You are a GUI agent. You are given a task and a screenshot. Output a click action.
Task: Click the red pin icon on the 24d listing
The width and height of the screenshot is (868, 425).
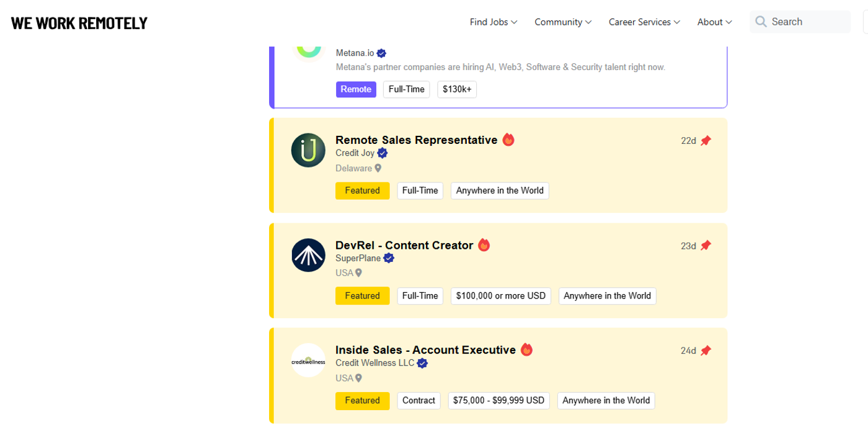[706, 351]
